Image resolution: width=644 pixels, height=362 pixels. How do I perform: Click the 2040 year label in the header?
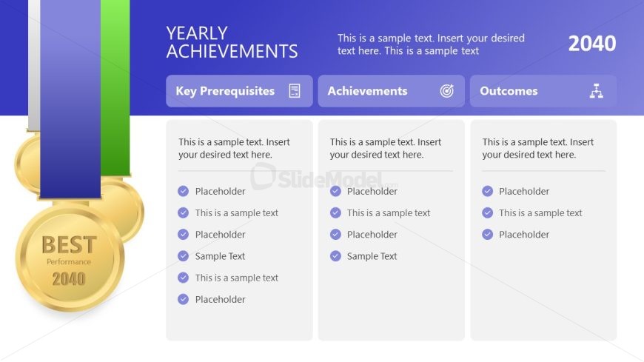pos(591,44)
